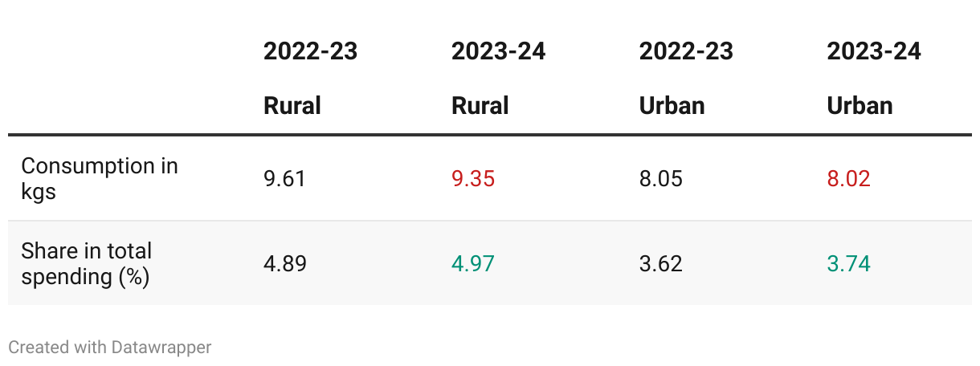Click the Consumption in kgs row label
Image resolution: width=980 pixels, height=366 pixels.
(100, 178)
